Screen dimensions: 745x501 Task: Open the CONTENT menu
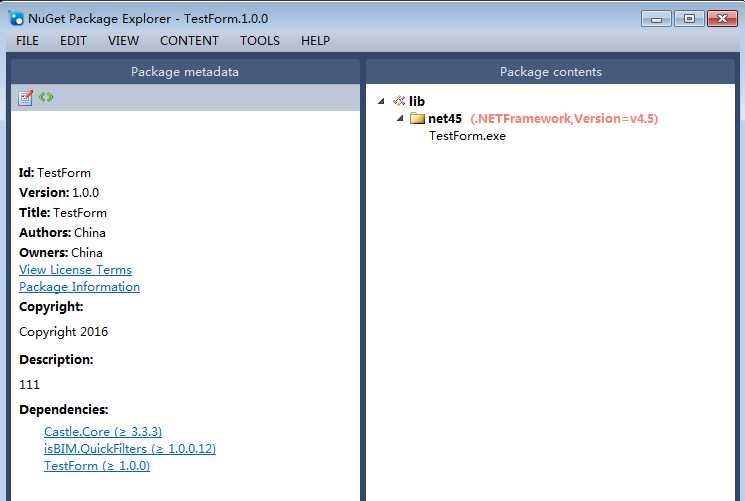189,41
